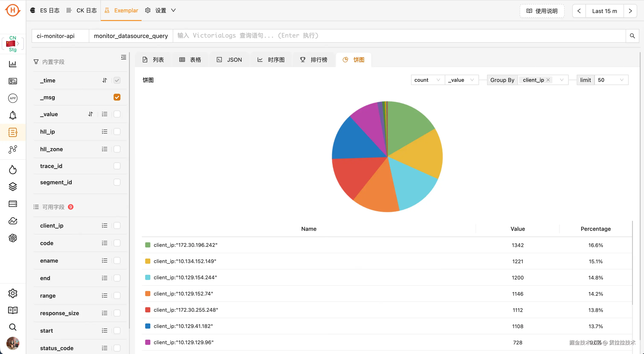
Task: Expand the limit 50 dropdown
Action: click(611, 80)
